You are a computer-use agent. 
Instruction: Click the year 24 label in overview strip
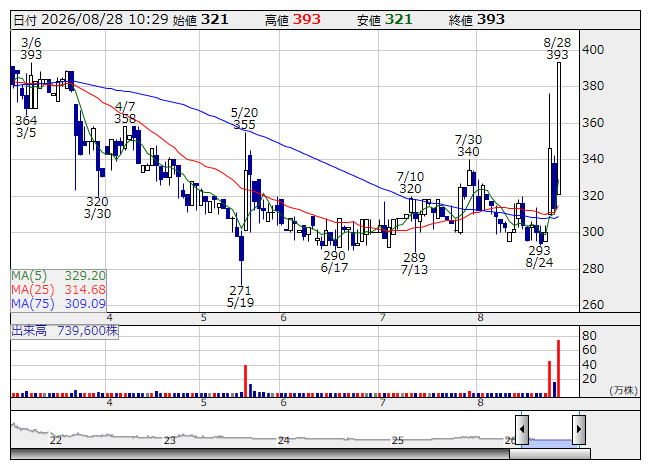coord(284,440)
